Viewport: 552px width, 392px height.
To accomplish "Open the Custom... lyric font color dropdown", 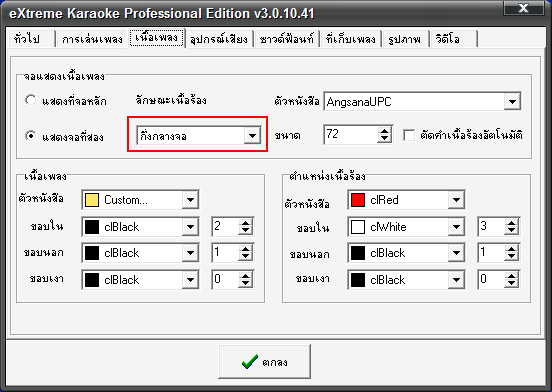I will coord(190,200).
